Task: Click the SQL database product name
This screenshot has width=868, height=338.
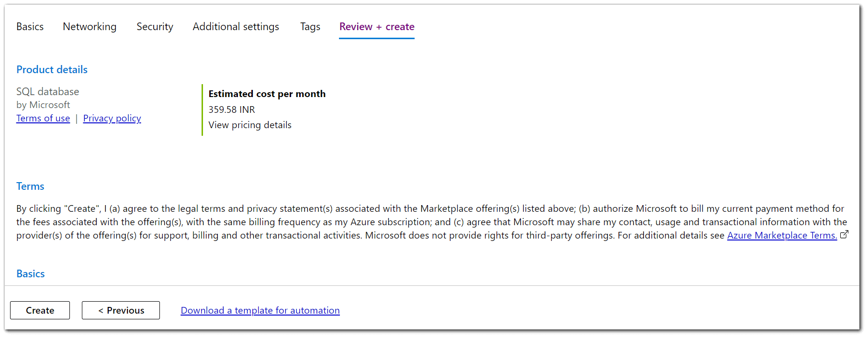Action: pos(47,92)
